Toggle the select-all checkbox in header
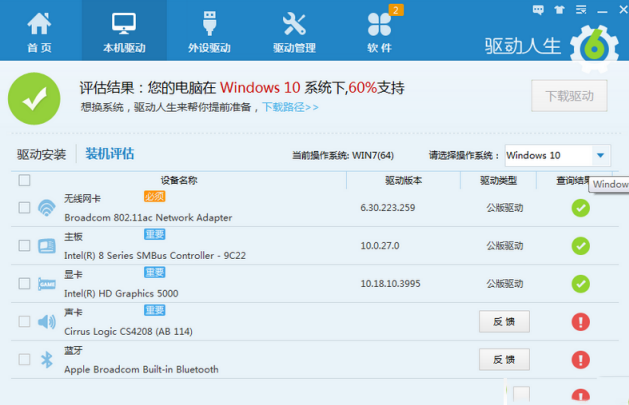The height and width of the screenshot is (405, 629). [x=24, y=180]
